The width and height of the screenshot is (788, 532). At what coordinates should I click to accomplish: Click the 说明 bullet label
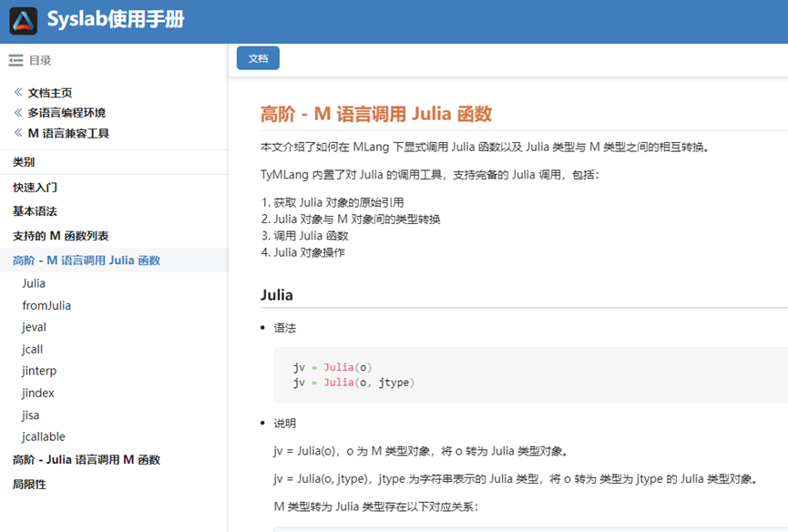[x=285, y=424]
